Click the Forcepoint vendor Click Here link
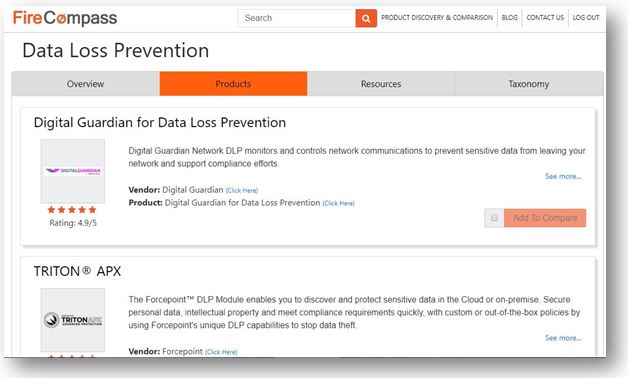 pos(221,352)
